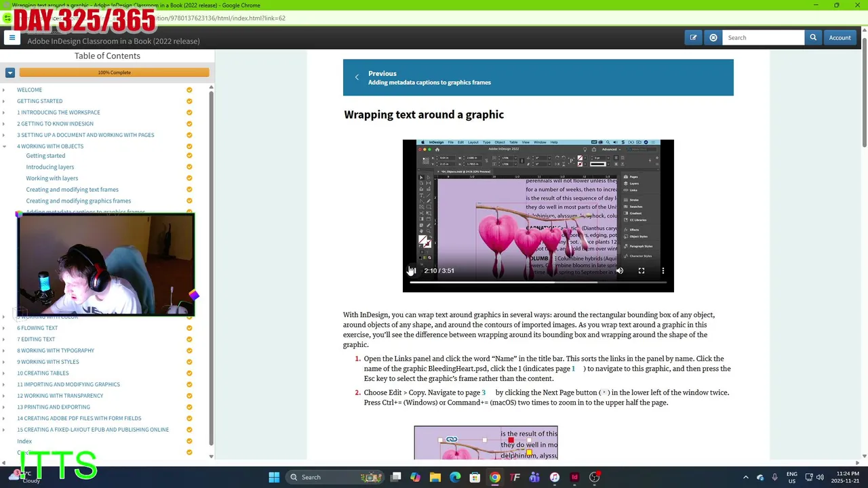This screenshot has width=868, height=488.
Task: Open File Explorer from taskbar
Action: tap(435, 477)
